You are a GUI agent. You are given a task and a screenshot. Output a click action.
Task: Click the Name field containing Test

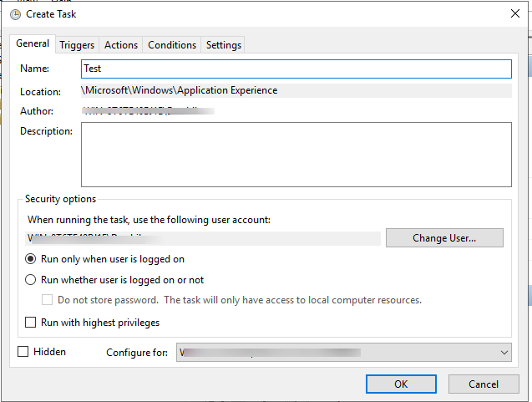tap(296, 69)
